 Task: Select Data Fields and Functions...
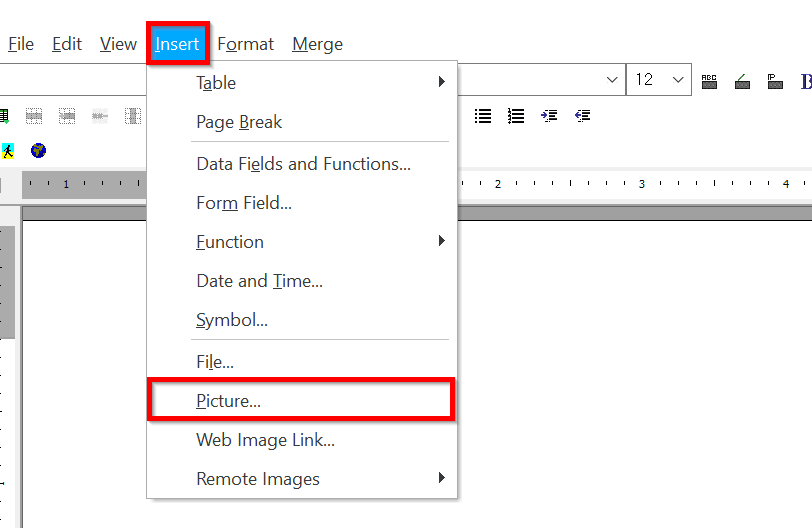coord(302,164)
